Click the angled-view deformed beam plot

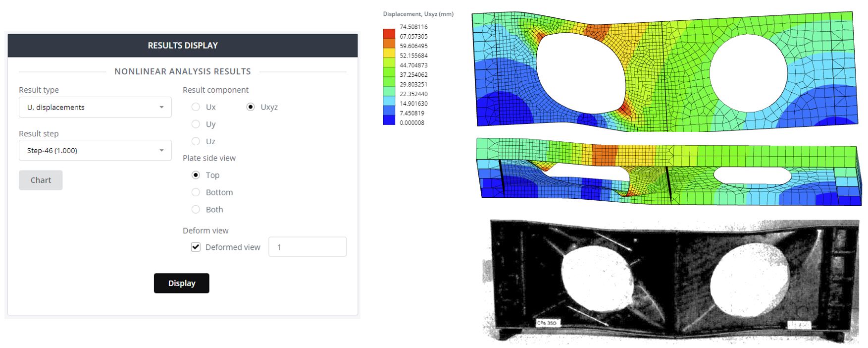668,172
